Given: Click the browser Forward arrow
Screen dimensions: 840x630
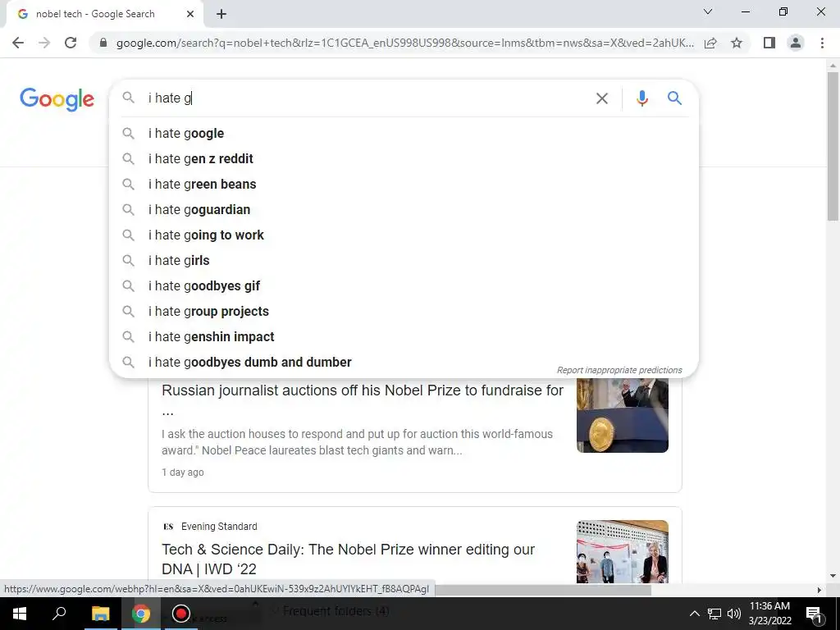Looking at the screenshot, I should (44, 43).
